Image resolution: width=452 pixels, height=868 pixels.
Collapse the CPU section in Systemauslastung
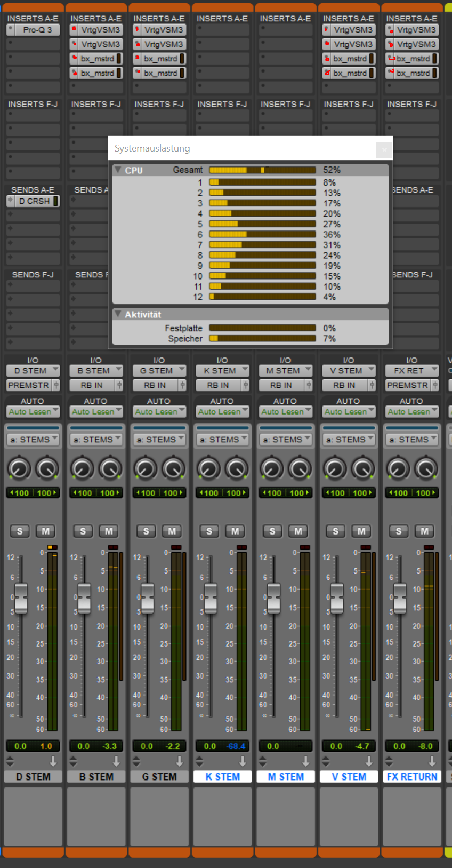[x=118, y=170]
